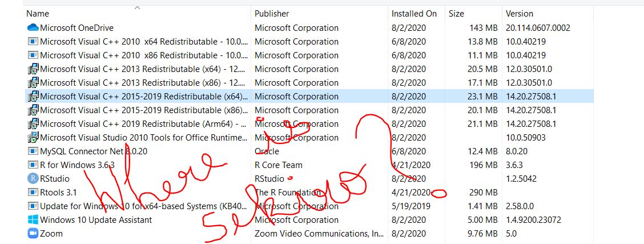Select Visual C++ 2015-2019 Redistributable (x86) name
Viewport: 644px width, 244px height.
tap(144, 110)
